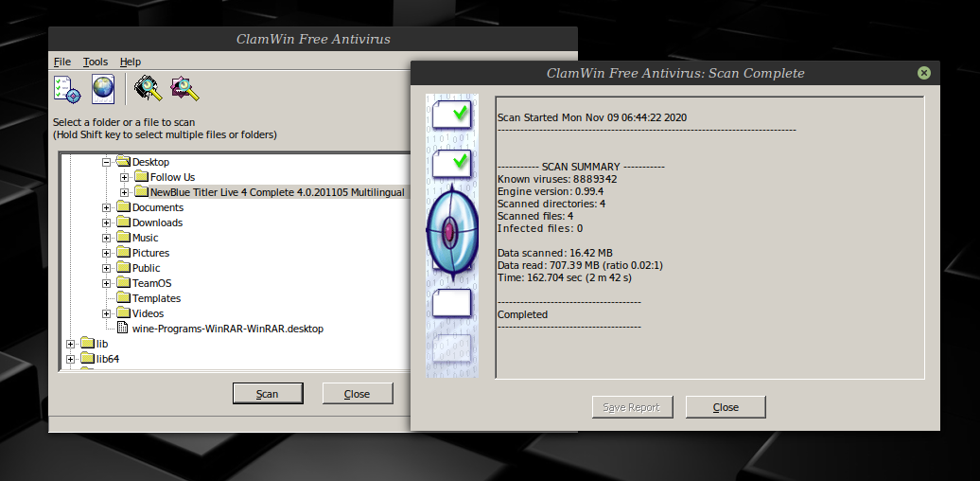Expand the Pictures tree node
The width and height of the screenshot is (980, 481).
[106, 253]
